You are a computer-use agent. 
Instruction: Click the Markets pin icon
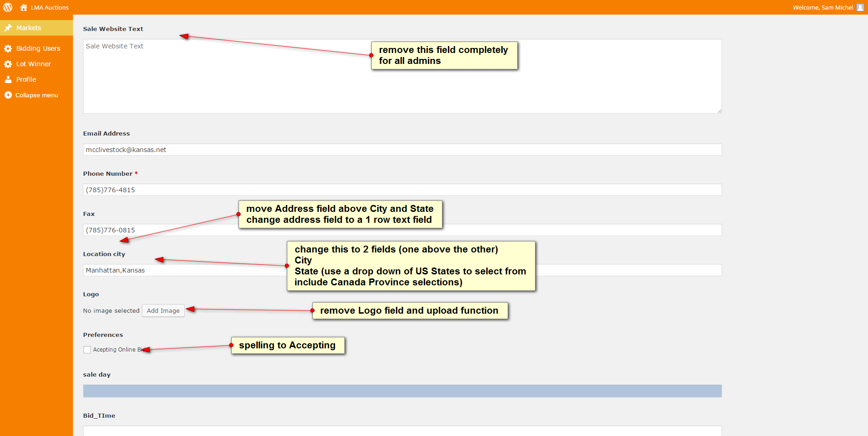[8, 28]
